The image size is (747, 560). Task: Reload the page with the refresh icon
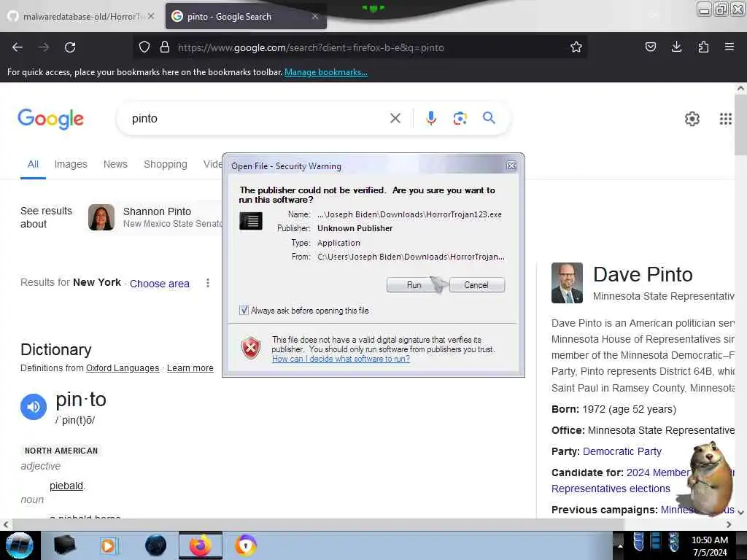pyautogui.click(x=70, y=47)
